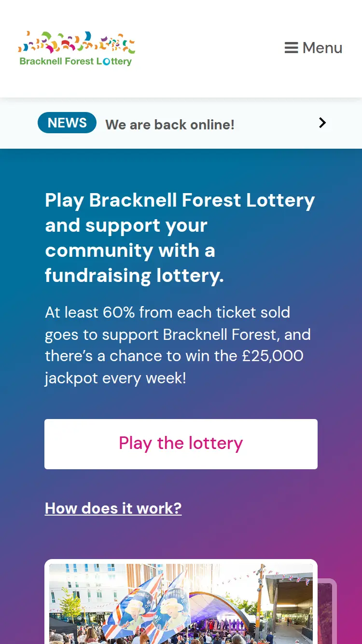Select the NEWS badge
The image size is (362, 644).
[67, 123]
